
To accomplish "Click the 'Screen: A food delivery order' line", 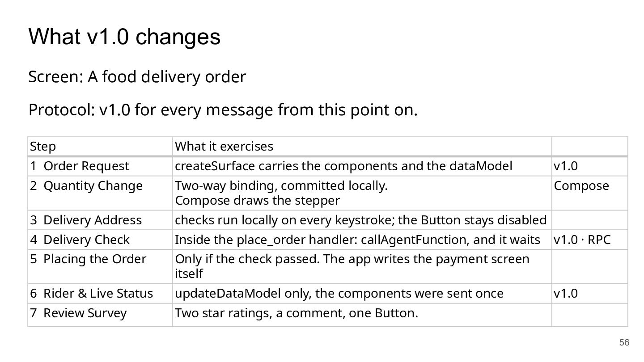I will (x=137, y=77).
